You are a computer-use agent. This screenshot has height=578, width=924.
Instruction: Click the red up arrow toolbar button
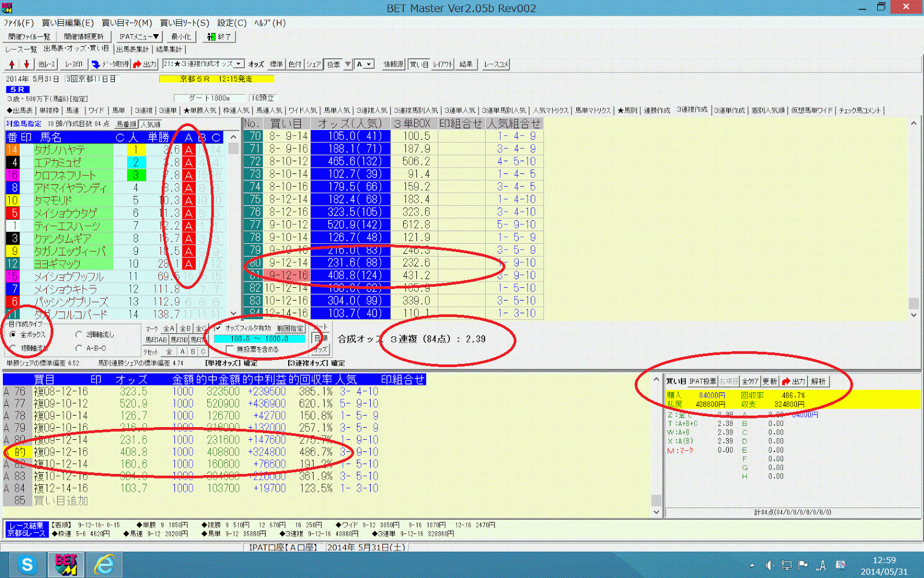(12, 64)
